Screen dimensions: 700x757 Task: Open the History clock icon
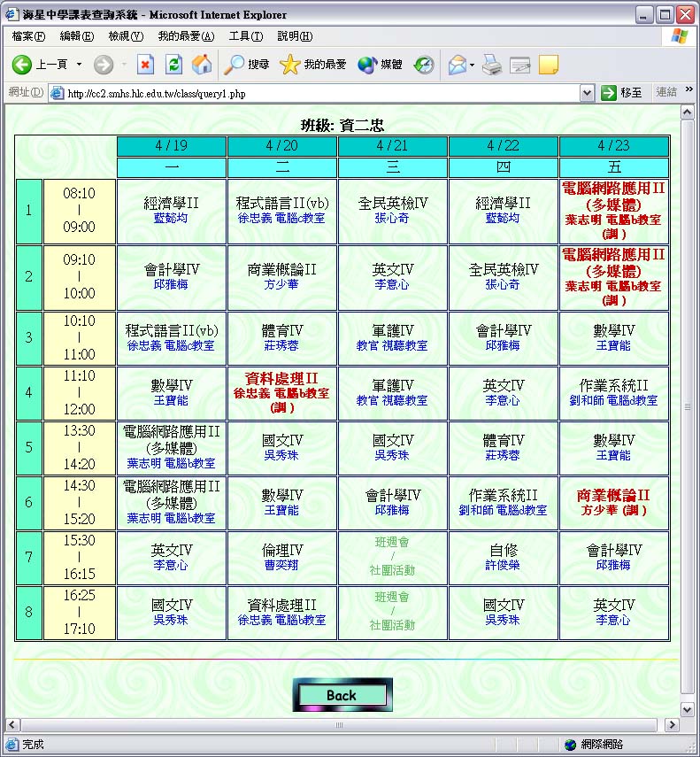425,65
